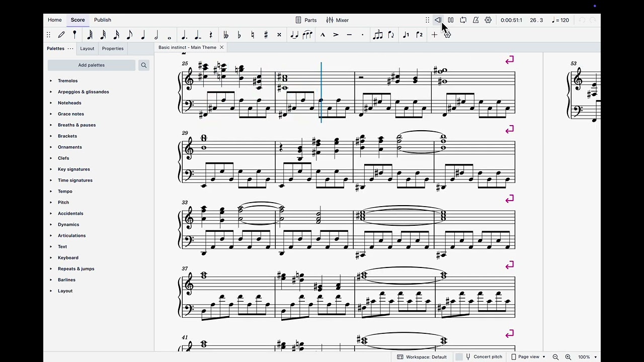Open playback settings gear
This screenshot has width=644, height=362.
(488, 20)
